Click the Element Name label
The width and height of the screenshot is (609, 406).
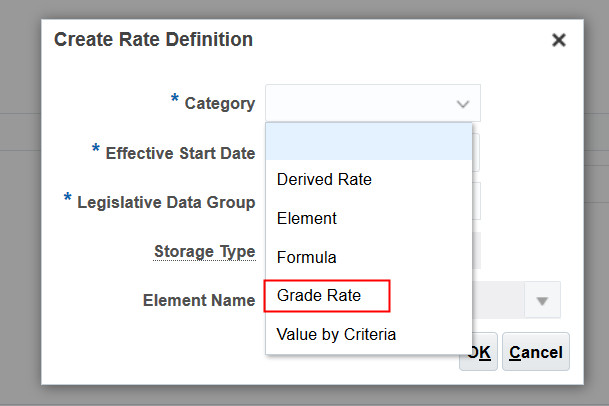coord(199,300)
